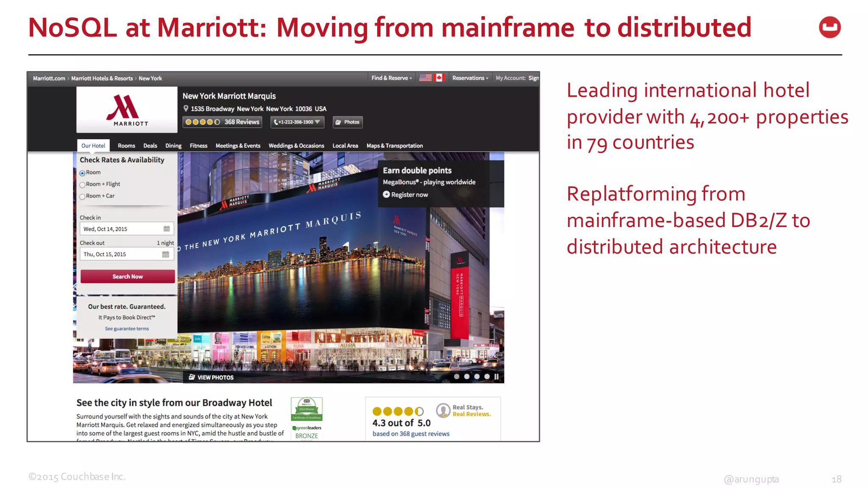Click the greenleaders Bronze badge
The image size is (868, 488).
coord(307,432)
